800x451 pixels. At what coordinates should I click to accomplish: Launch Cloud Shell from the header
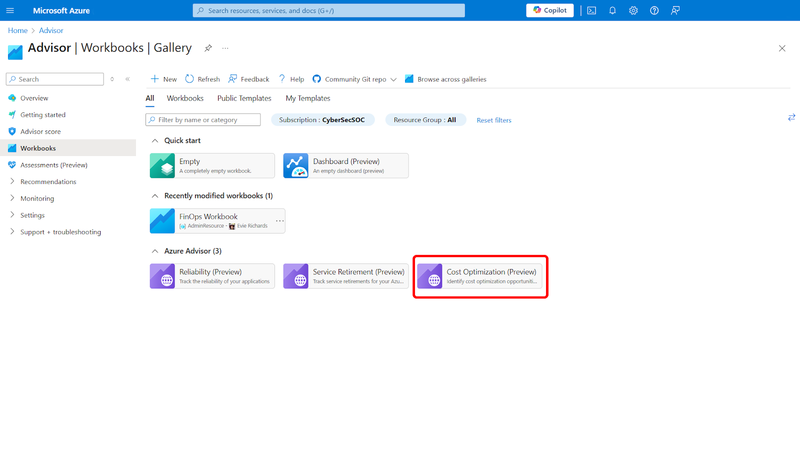[x=591, y=10]
